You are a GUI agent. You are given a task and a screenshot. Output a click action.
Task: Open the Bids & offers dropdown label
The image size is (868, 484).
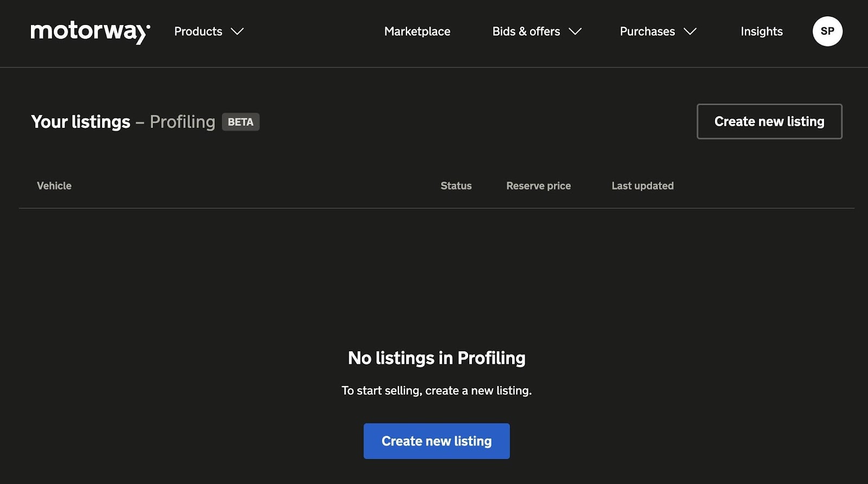point(526,31)
